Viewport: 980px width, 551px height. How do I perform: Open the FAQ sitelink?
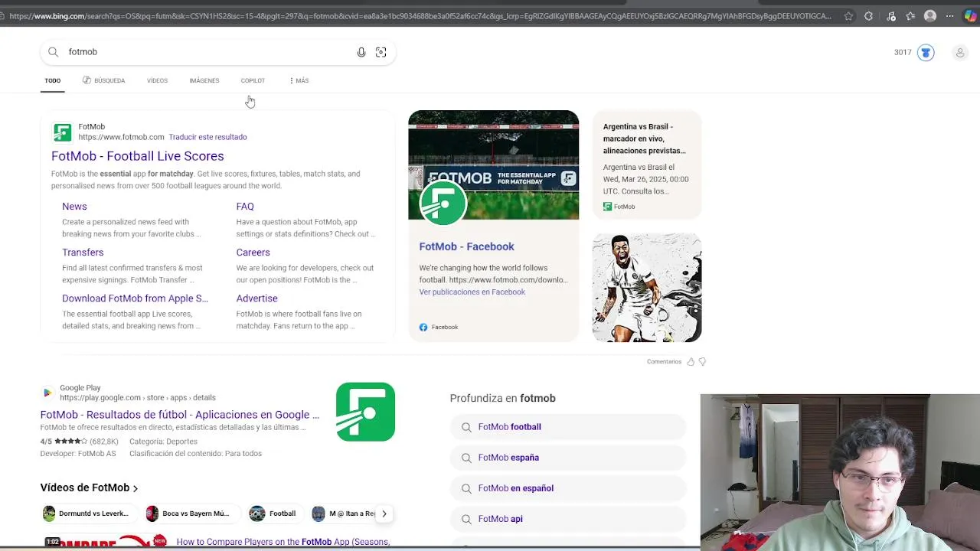coord(245,207)
